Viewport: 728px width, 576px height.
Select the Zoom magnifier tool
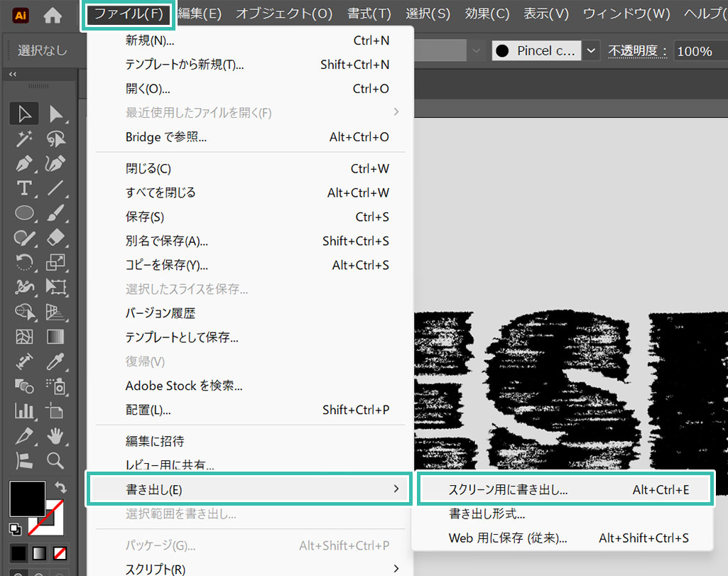[55, 460]
